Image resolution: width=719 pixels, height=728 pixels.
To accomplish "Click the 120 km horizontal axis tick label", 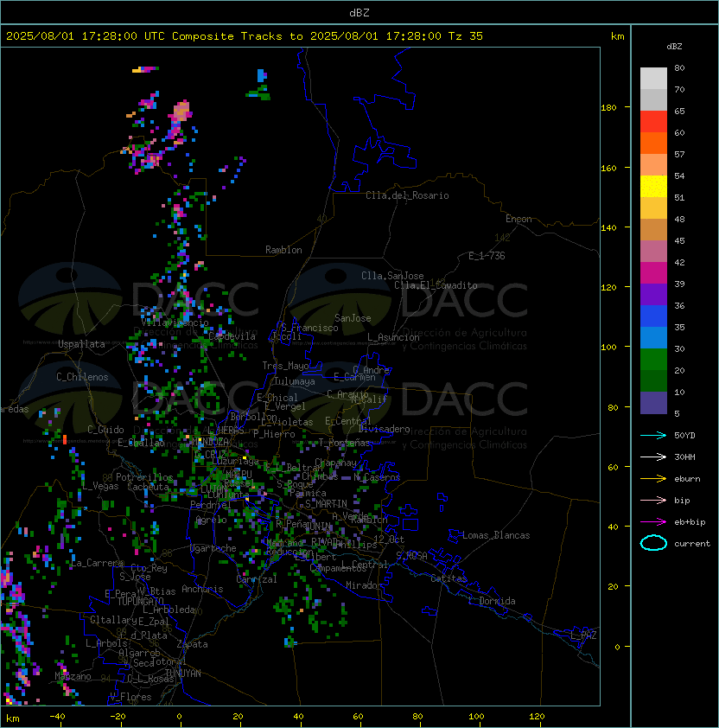I will pyautogui.click(x=537, y=717).
